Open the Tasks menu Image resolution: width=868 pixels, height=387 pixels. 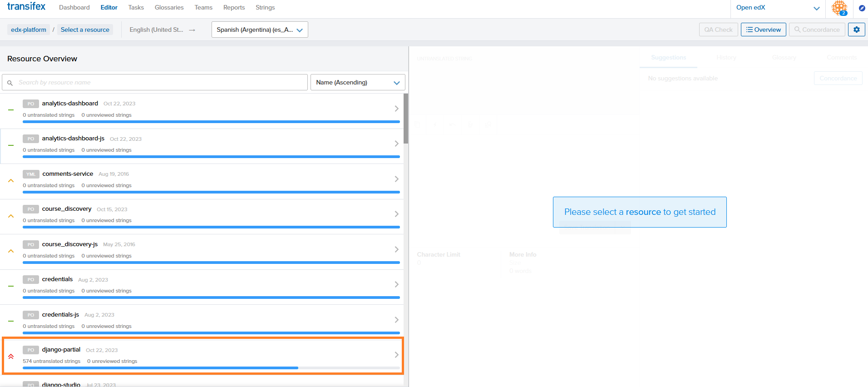136,8
